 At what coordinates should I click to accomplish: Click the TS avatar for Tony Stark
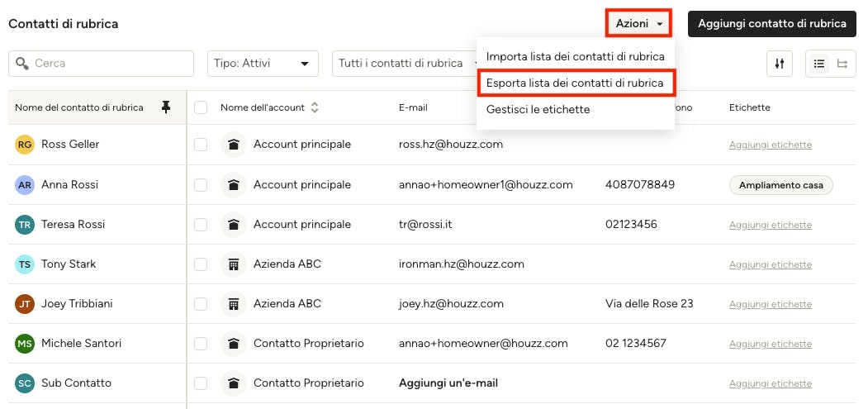[24, 264]
